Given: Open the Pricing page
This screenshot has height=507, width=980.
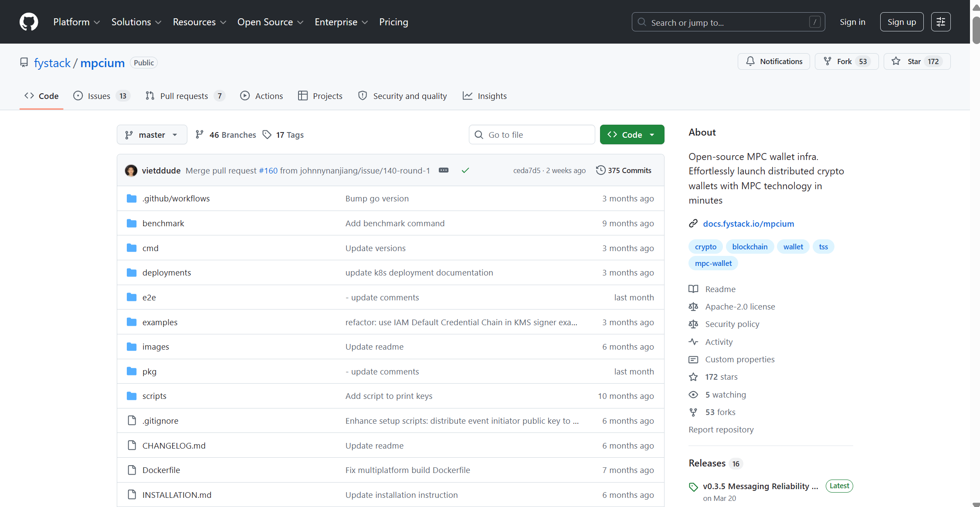Looking at the screenshot, I should 393,22.
